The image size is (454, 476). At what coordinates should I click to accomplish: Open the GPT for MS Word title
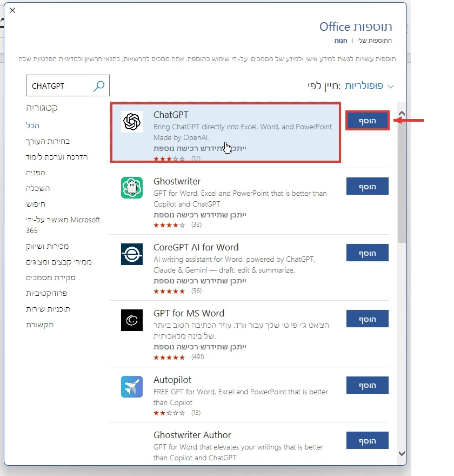pos(189,313)
